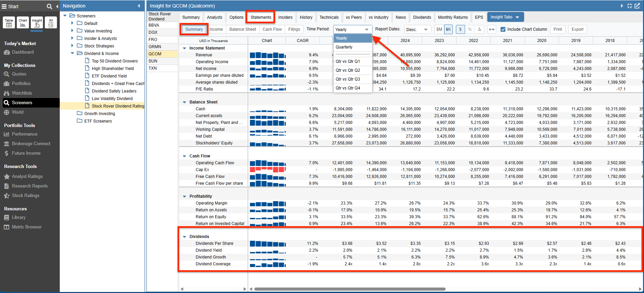
Task: Select ticker GRMN in the list
Action: (162, 47)
